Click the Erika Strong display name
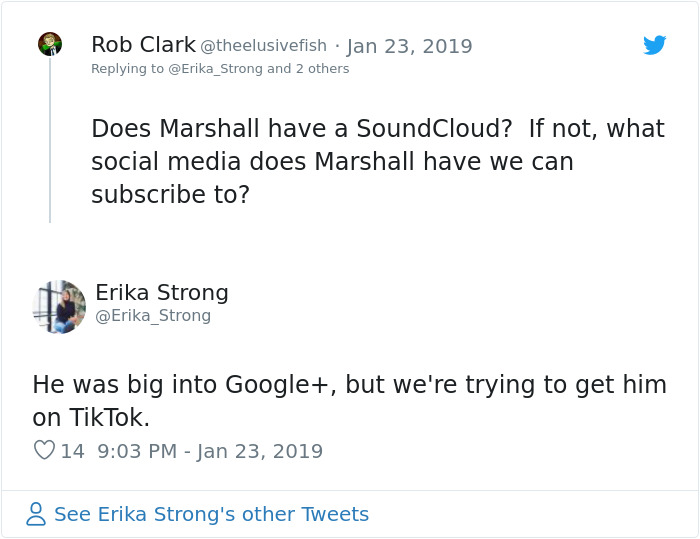This screenshot has height=539, width=700. 162,293
